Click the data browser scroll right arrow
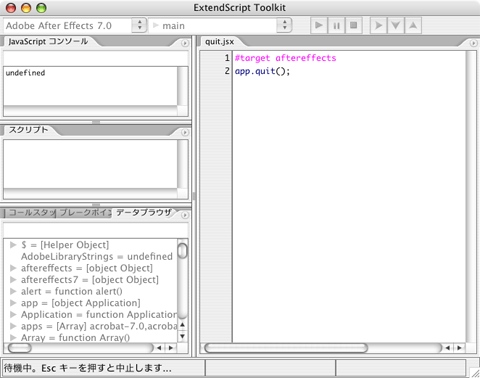480x378 pixels. point(171,348)
